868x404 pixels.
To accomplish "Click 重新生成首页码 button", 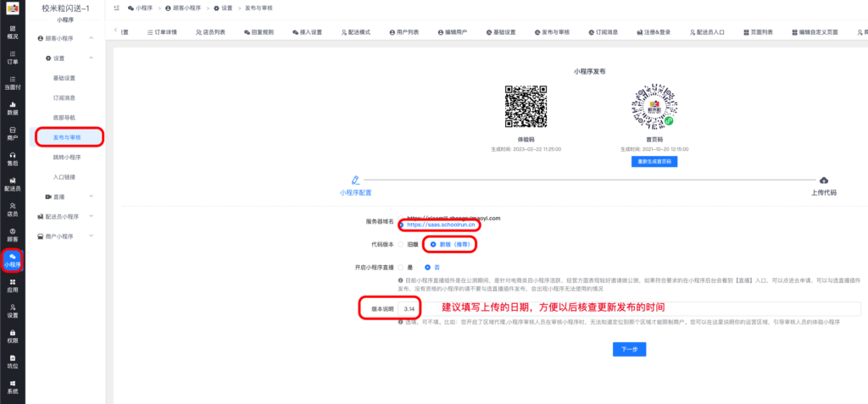I will [x=654, y=161].
